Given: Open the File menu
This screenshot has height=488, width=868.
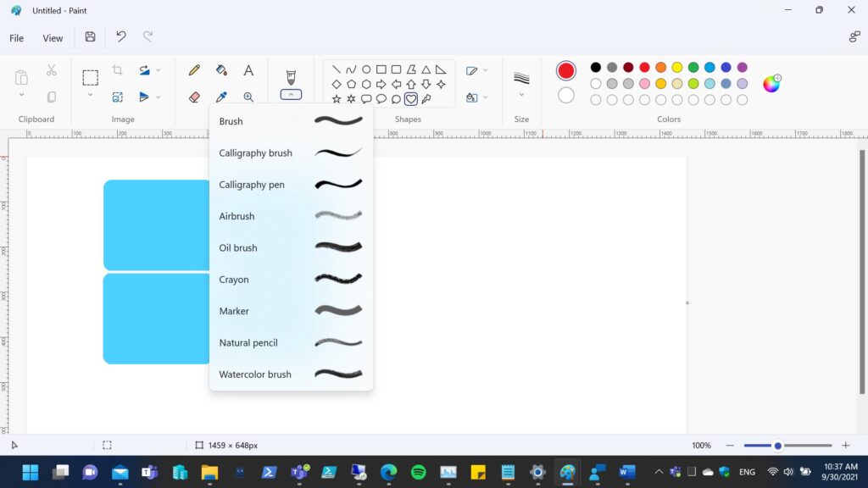Looking at the screenshot, I should click(x=16, y=38).
